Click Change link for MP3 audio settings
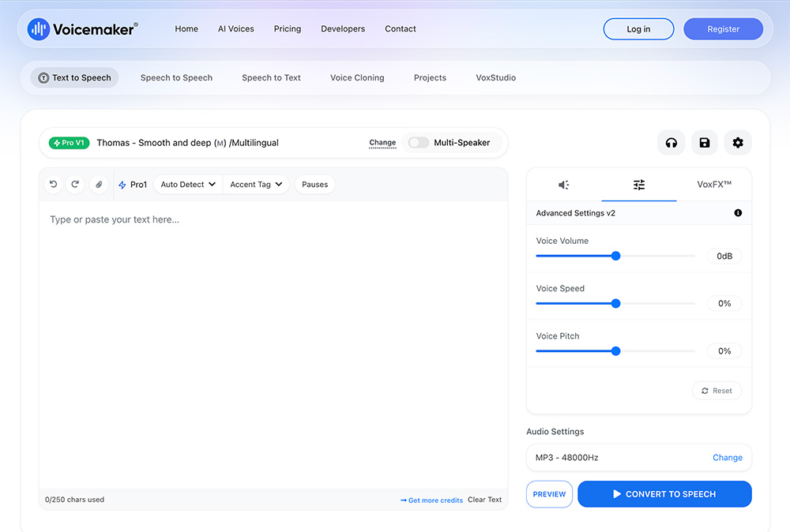 [727, 458]
